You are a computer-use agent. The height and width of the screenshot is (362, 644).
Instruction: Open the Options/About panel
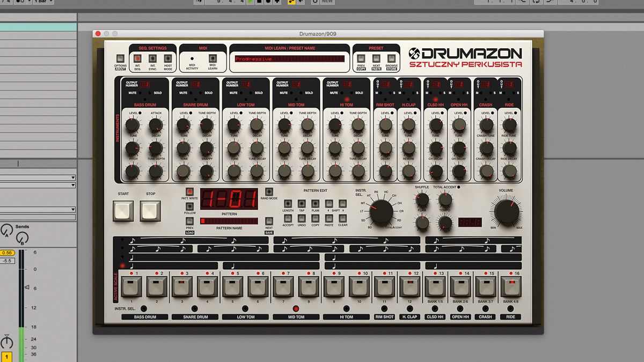[120, 58]
